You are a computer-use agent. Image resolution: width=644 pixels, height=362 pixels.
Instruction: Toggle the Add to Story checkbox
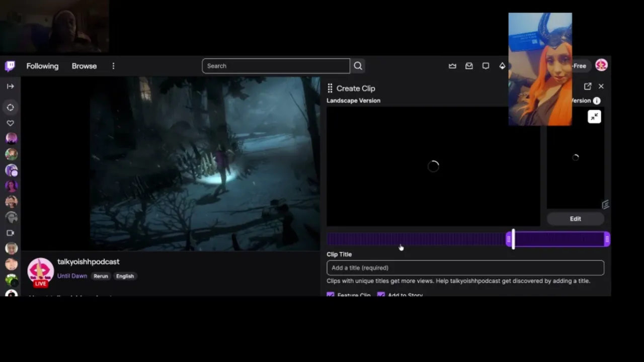click(x=381, y=295)
